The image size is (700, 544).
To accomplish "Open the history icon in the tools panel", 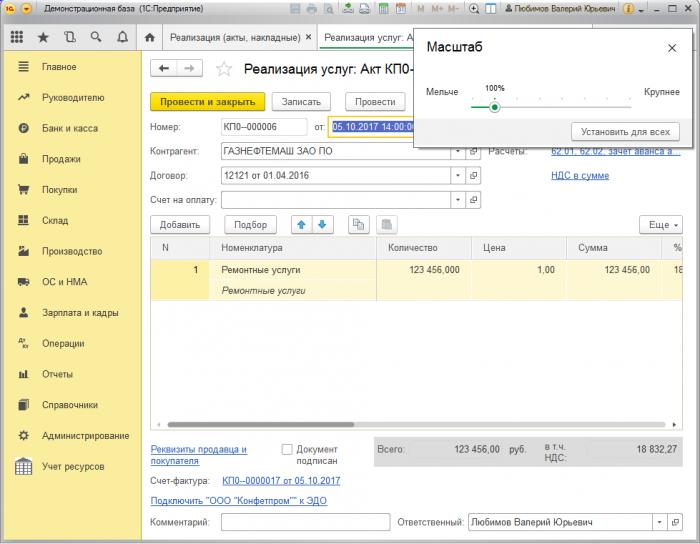I will click(70, 37).
